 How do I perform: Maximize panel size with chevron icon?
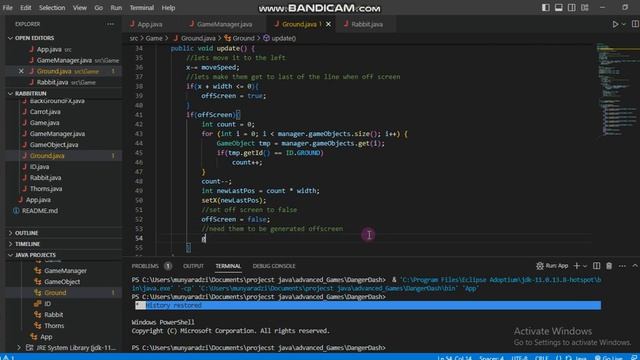(x=635, y=266)
